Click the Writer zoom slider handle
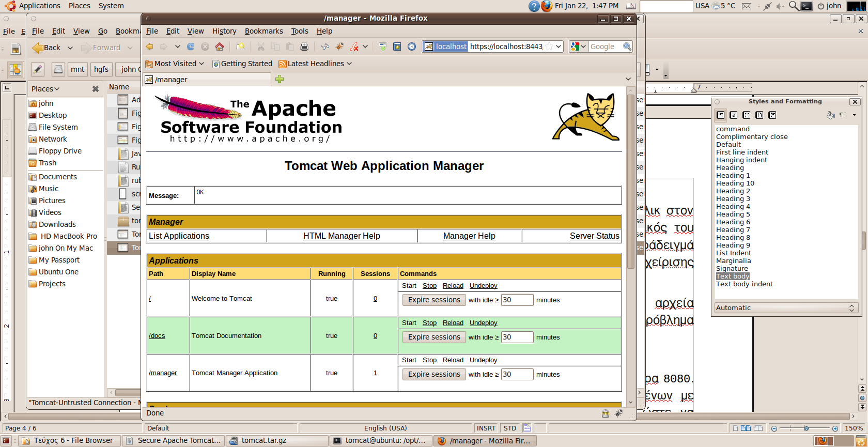This screenshot has width=868, height=447. point(806,428)
